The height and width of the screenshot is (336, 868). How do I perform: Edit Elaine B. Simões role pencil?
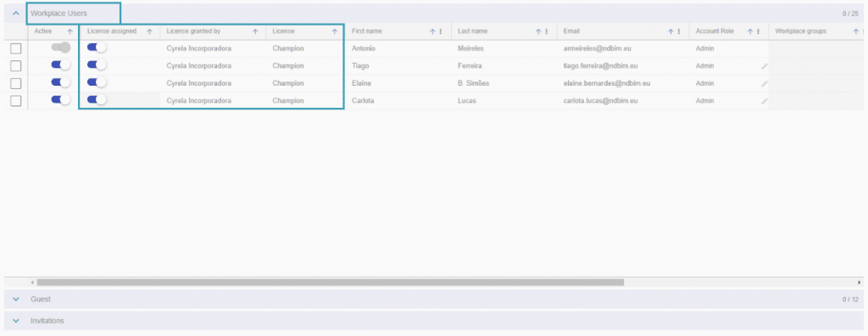click(764, 84)
